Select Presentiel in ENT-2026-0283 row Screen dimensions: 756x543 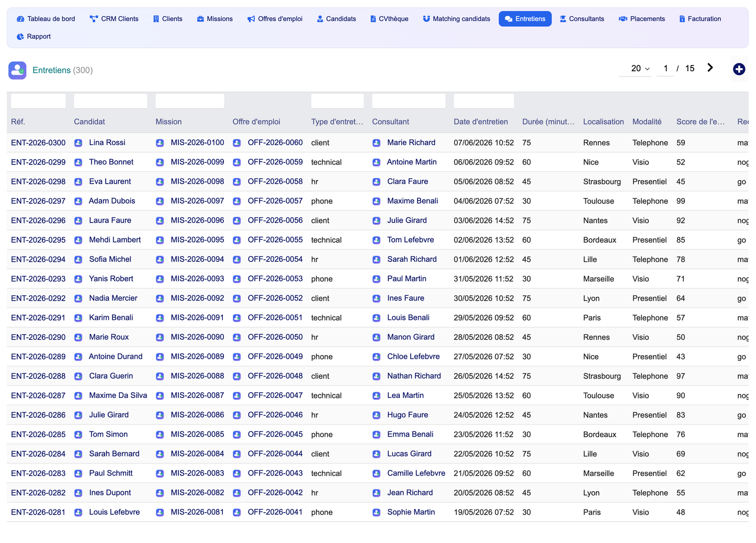[650, 473]
